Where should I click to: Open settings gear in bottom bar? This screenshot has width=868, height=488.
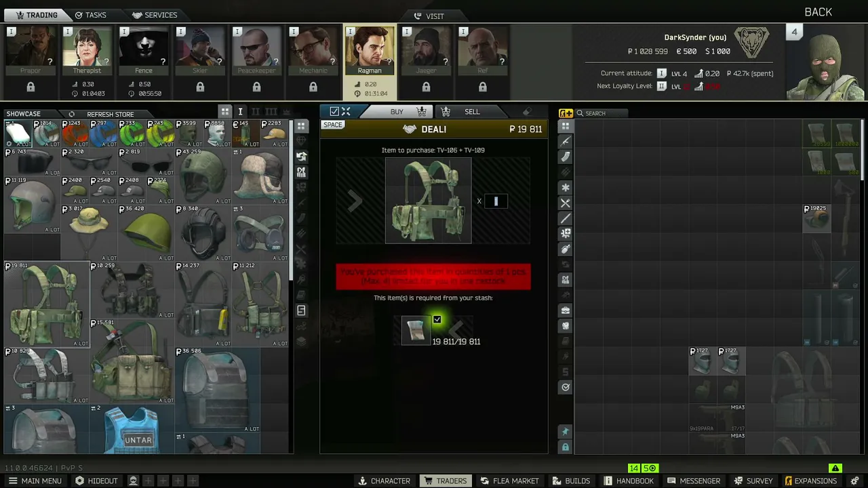[x=854, y=481]
